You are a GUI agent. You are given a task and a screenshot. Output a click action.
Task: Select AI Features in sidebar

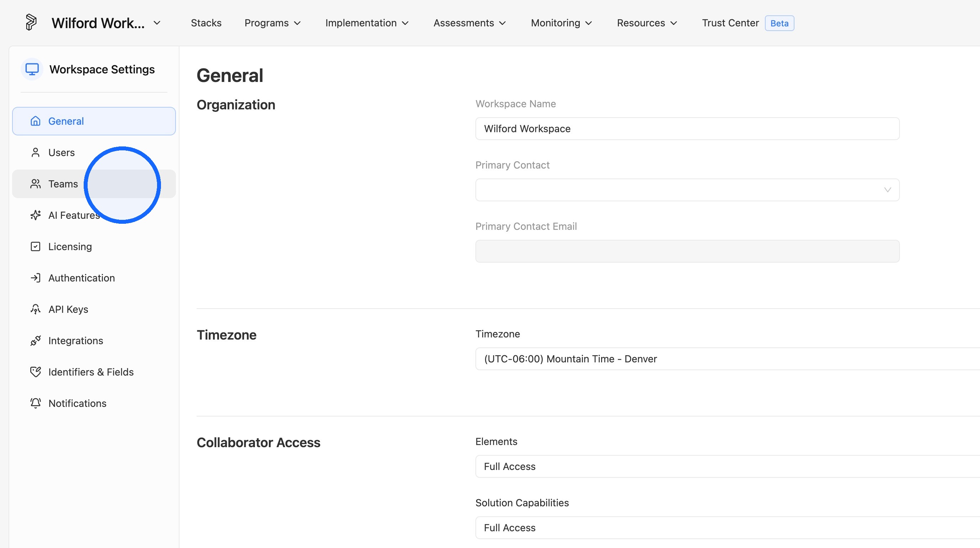pyautogui.click(x=94, y=215)
